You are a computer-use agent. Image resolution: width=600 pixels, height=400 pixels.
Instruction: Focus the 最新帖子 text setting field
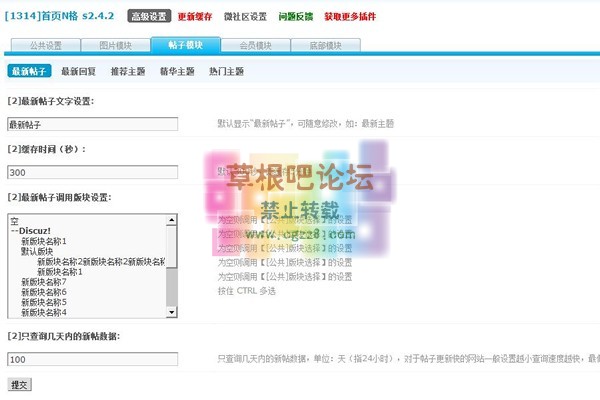tap(93, 124)
